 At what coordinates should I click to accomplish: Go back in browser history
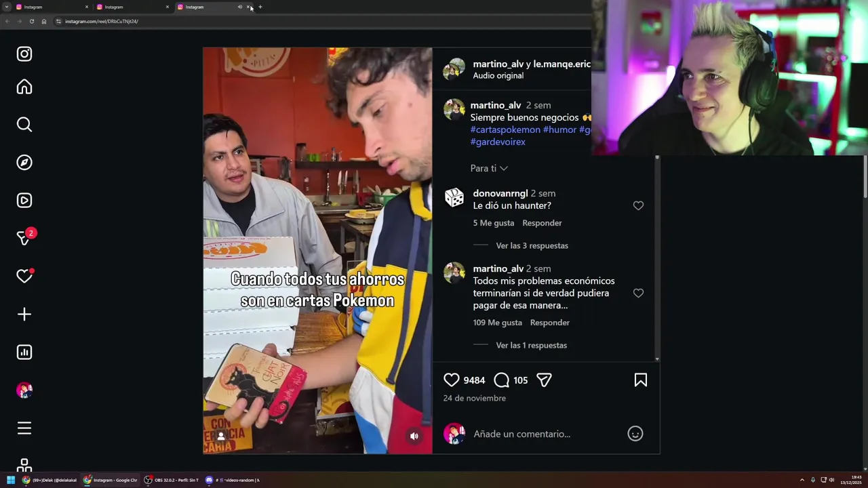pos(7,21)
